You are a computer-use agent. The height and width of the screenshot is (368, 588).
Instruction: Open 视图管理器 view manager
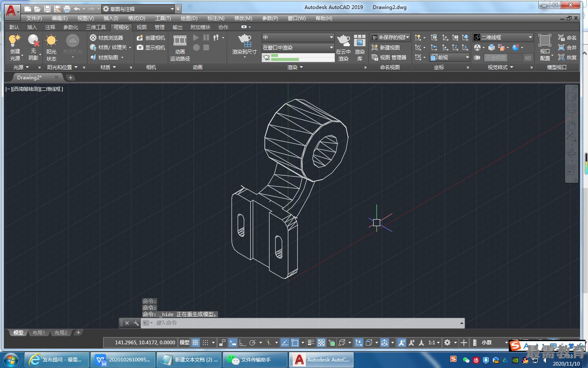[x=389, y=58]
